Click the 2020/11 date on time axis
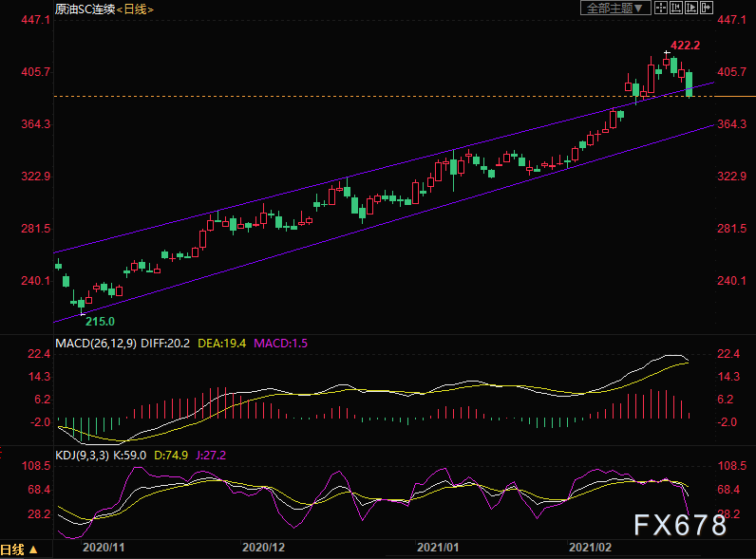756x559 pixels. coord(104,548)
